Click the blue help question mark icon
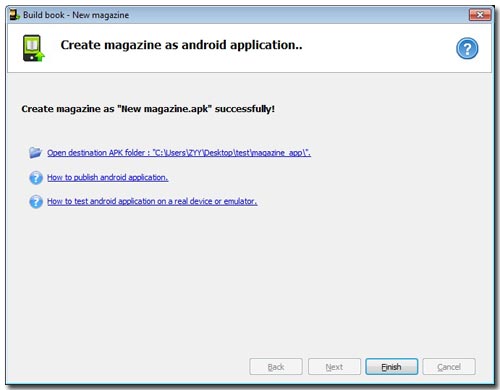The image size is (500, 390). [x=467, y=48]
